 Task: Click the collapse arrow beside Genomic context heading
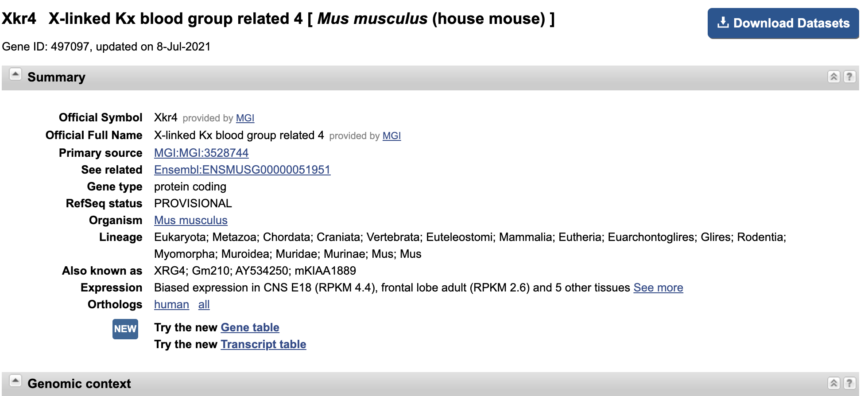[x=15, y=380]
